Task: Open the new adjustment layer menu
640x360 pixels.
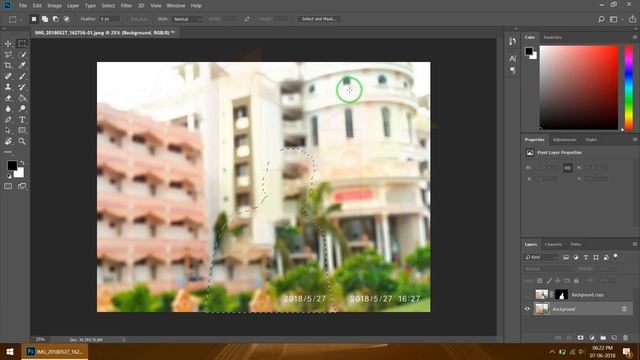Action: coord(592,338)
